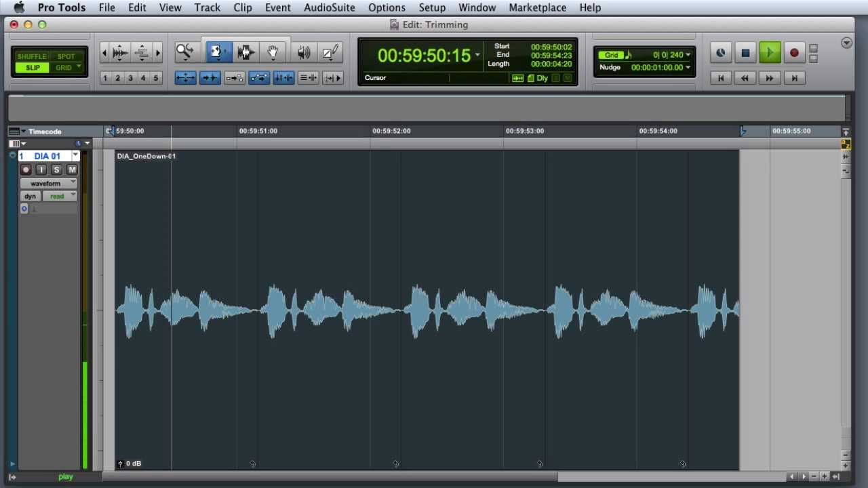The width and height of the screenshot is (868, 488).
Task: Toggle the green Grid display button
Action: click(612, 55)
